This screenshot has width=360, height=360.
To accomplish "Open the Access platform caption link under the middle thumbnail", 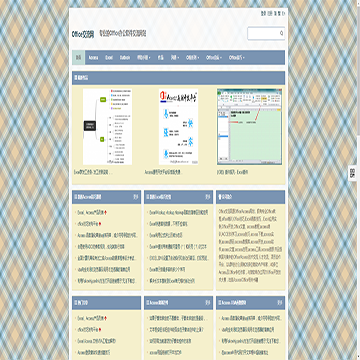I will coord(163,173).
